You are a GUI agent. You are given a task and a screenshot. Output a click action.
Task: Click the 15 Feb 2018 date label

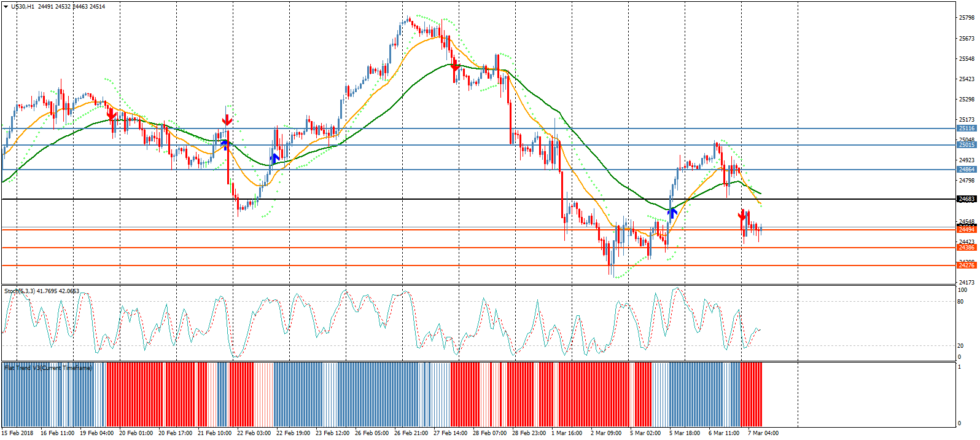click(17, 433)
